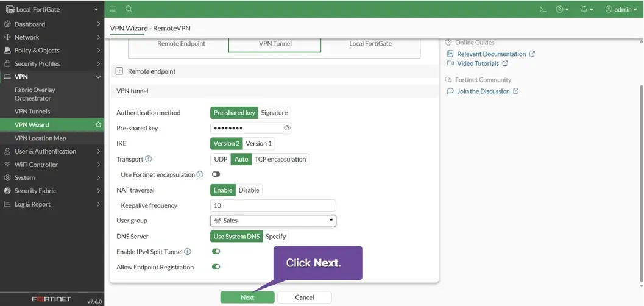Viewport: 644px width, 306px height.
Task: Click info icon next to Transport
Action: pos(148,159)
